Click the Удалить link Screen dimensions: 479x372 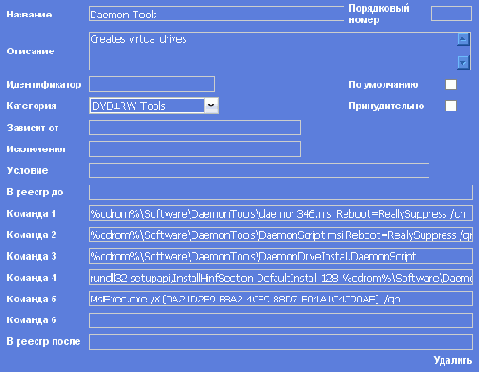pyautogui.click(x=453, y=360)
